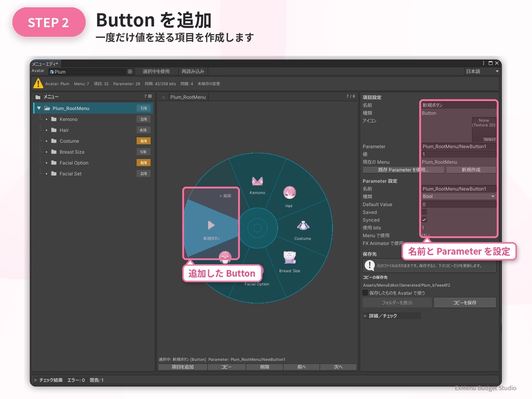532x399 pixels.
Task: Click the Parameter: 28 status text
Action: pos(127,84)
